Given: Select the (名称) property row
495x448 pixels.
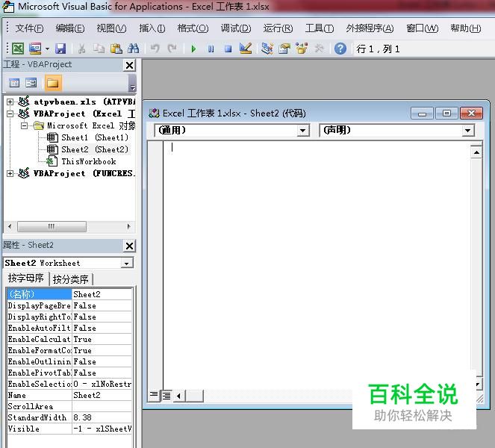Looking at the screenshot, I should (69, 294).
